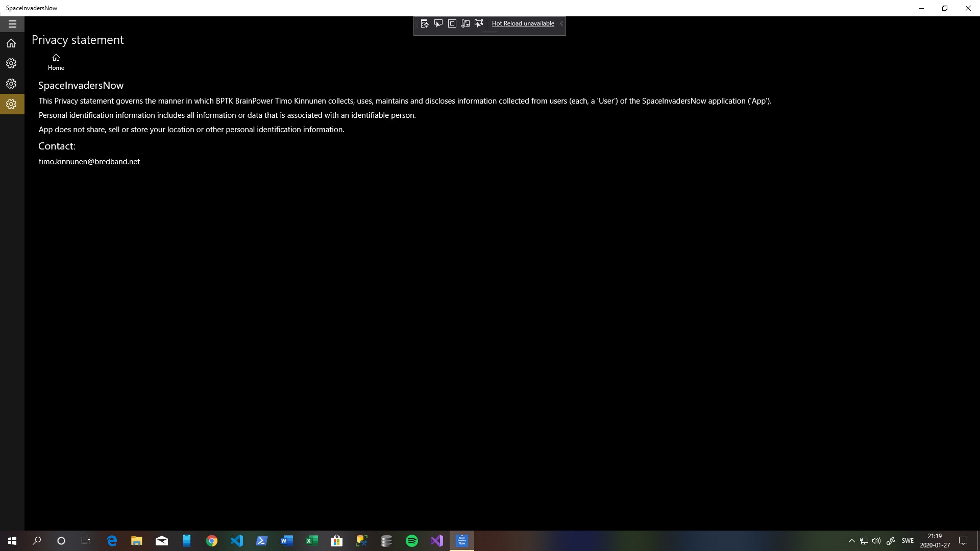This screenshot has height=551, width=980.
Task: Open the Action Center notifications
Action: pyautogui.click(x=963, y=541)
